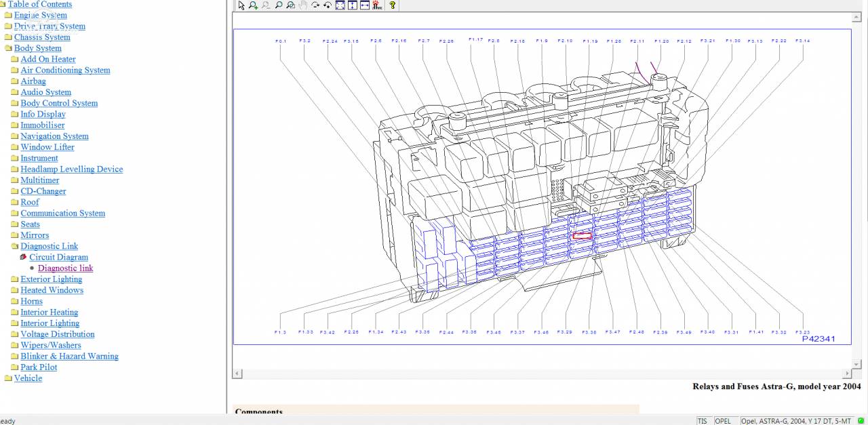Open Blinker & Hazard Warning topic
Image resolution: width=868 pixels, height=425 pixels.
69,356
